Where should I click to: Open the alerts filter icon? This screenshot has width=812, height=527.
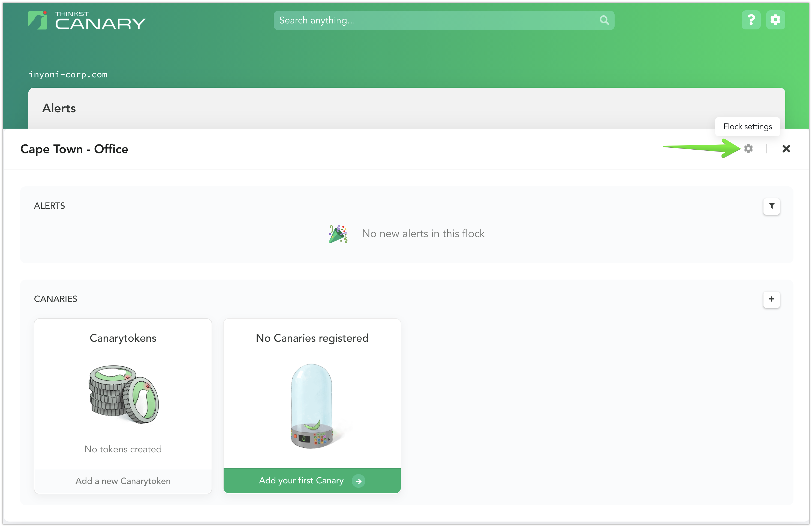pyautogui.click(x=772, y=206)
